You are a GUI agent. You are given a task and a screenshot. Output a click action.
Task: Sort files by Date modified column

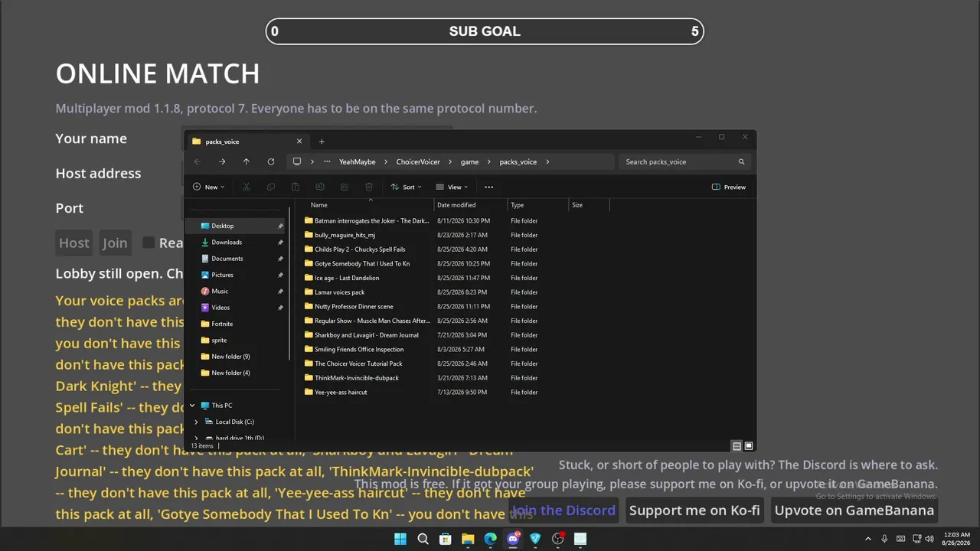tap(471, 205)
